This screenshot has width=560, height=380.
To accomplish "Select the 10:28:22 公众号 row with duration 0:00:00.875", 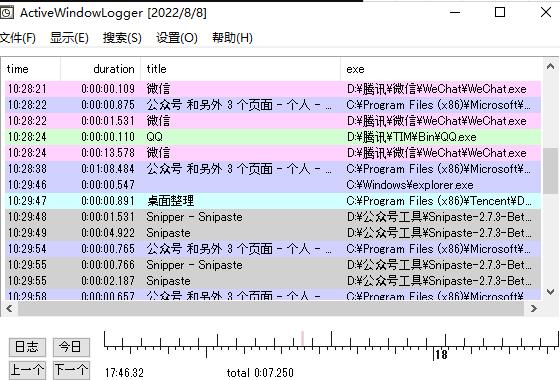I will (x=273, y=105).
